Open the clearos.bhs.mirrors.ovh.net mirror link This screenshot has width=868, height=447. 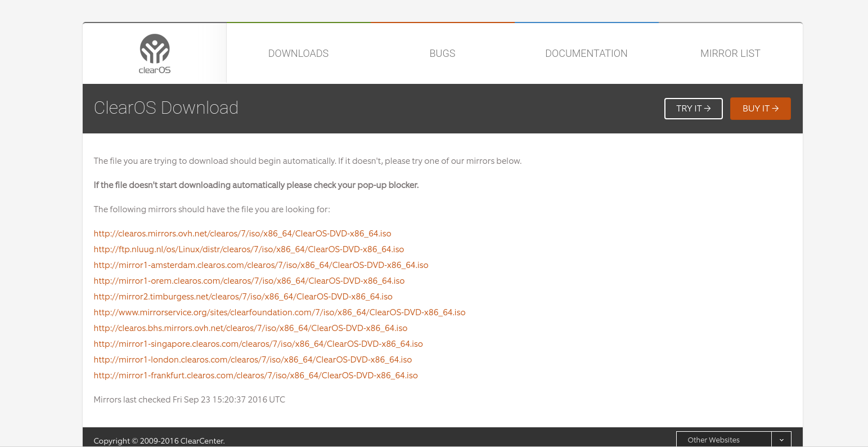250,328
